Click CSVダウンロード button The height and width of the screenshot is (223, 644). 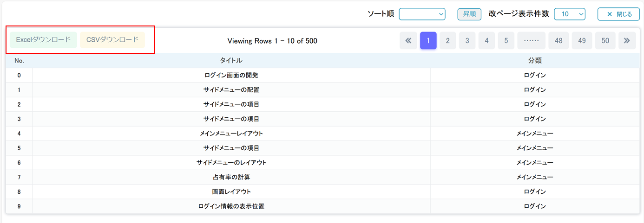[x=112, y=40]
